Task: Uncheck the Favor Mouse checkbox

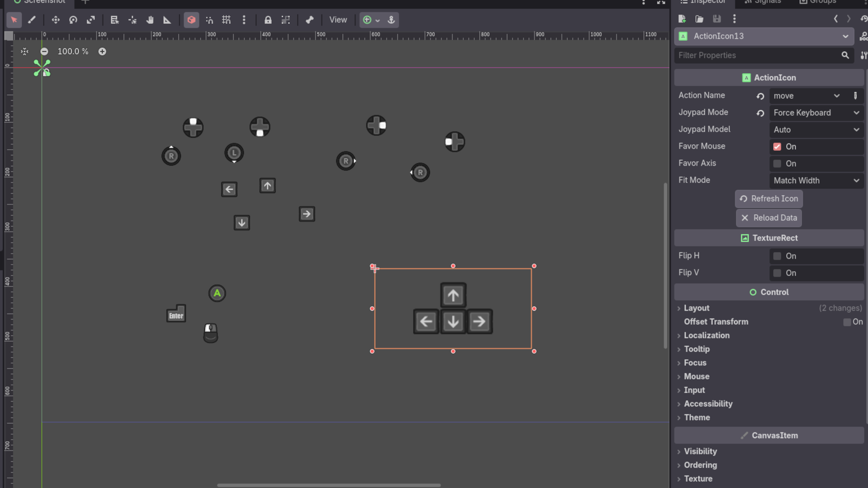Action: tap(777, 146)
